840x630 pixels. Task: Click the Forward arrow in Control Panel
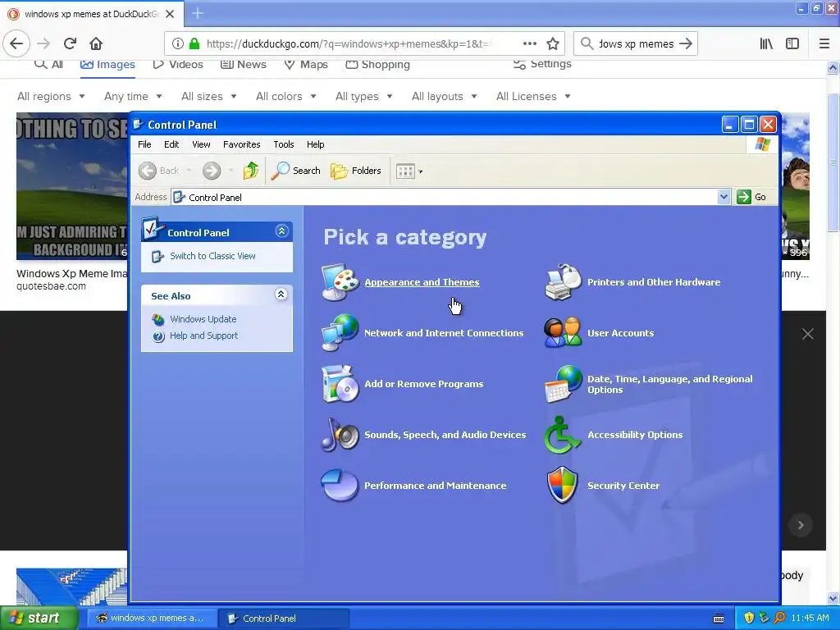click(x=212, y=171)
